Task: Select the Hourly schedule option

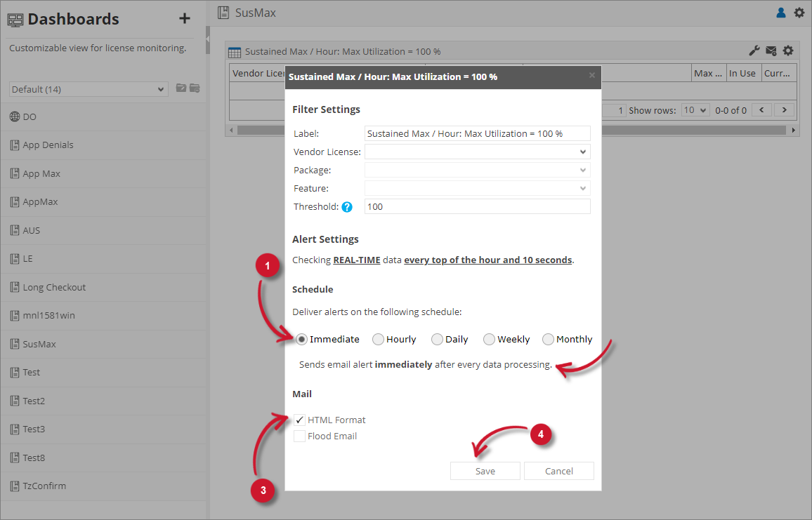Action: click(378, 340)
